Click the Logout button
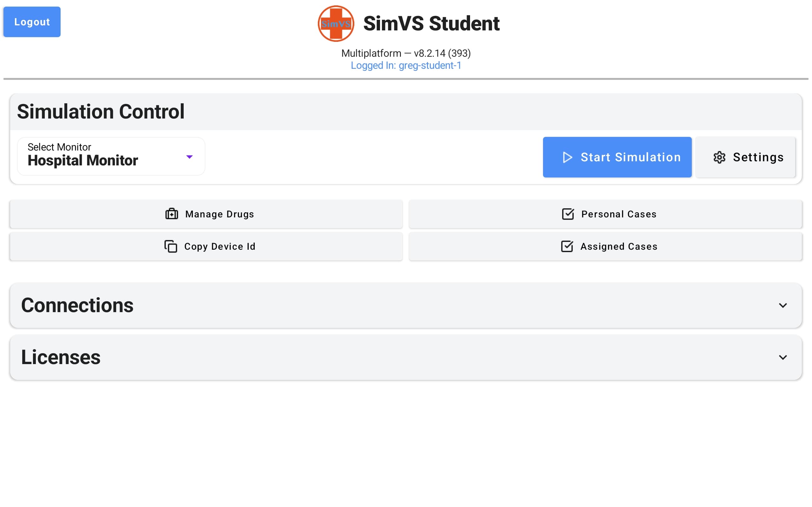Viewport: 812px width, 507px height. (x=31, y=22)
